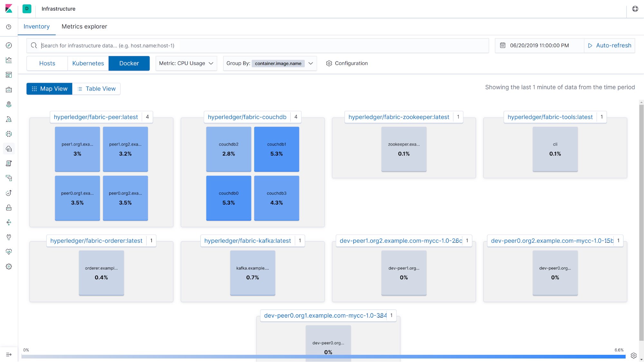Screen dimensions: 644x362
Task: Open the Inventory tab
Action: click(36, 27)
